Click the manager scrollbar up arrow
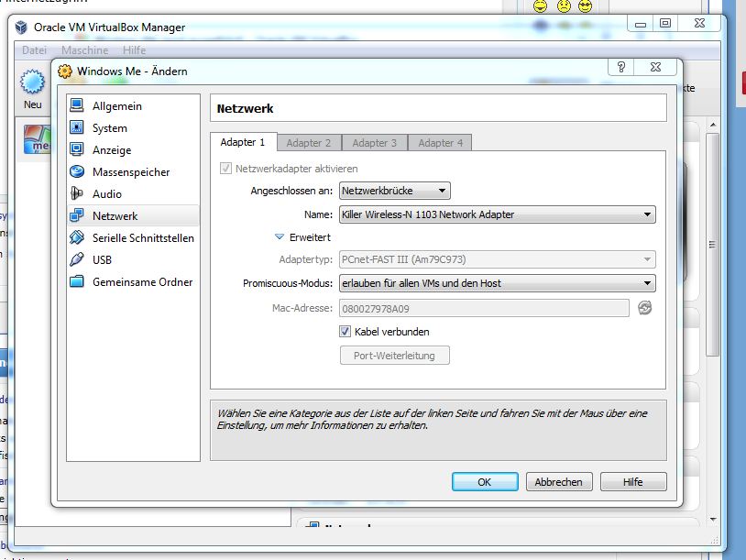Viewport: 746px width, 560px height. 713,125
